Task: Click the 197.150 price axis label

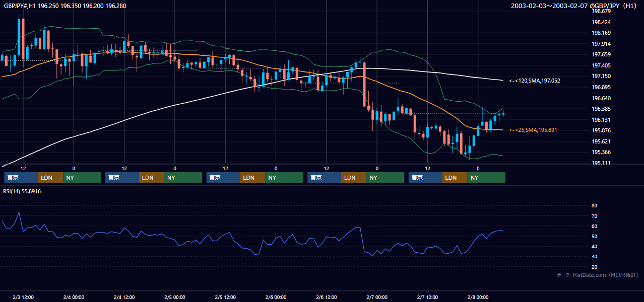Action: coord(602,77)
